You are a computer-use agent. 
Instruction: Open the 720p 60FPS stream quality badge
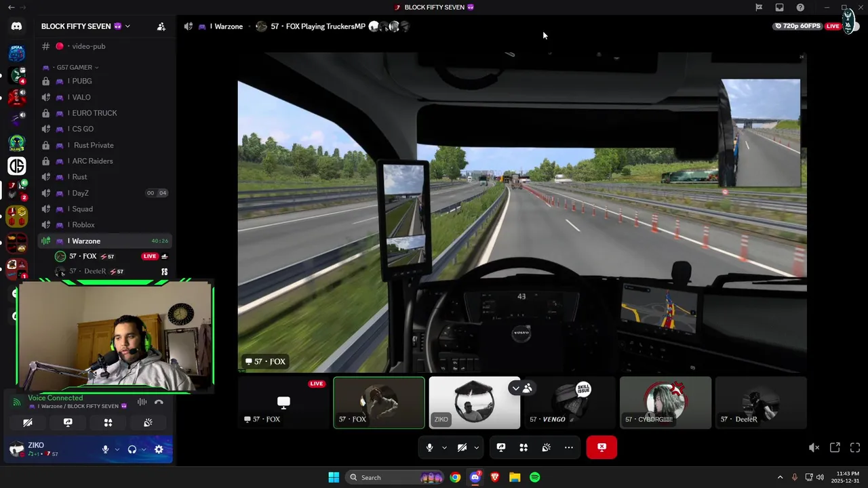[x=797, y=26]
